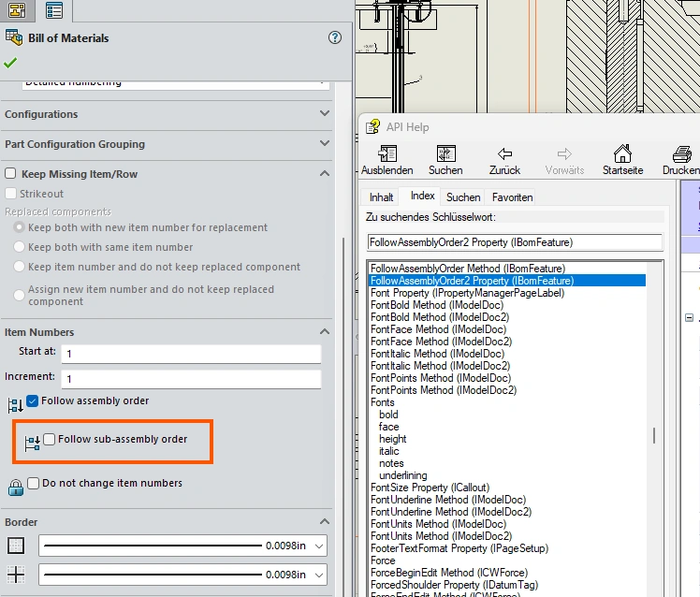Go back using the Zurück arrow
The height and width of the screenshot is (597, 700).
[x=505, y=154]
